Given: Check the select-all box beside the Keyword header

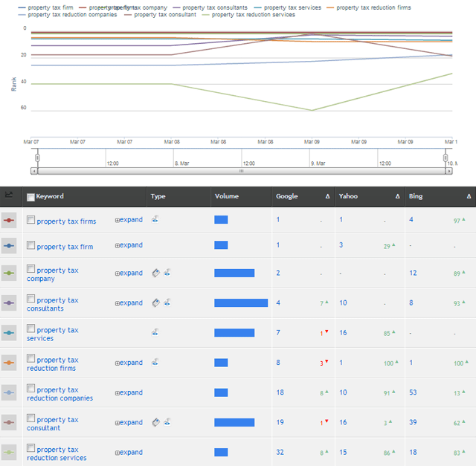Looking at the screenshot, I should pos(30,197).
